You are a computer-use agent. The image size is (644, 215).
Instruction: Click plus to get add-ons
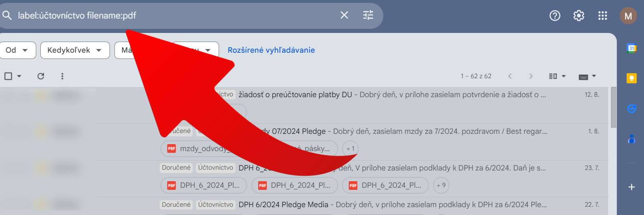pos(631,187)
